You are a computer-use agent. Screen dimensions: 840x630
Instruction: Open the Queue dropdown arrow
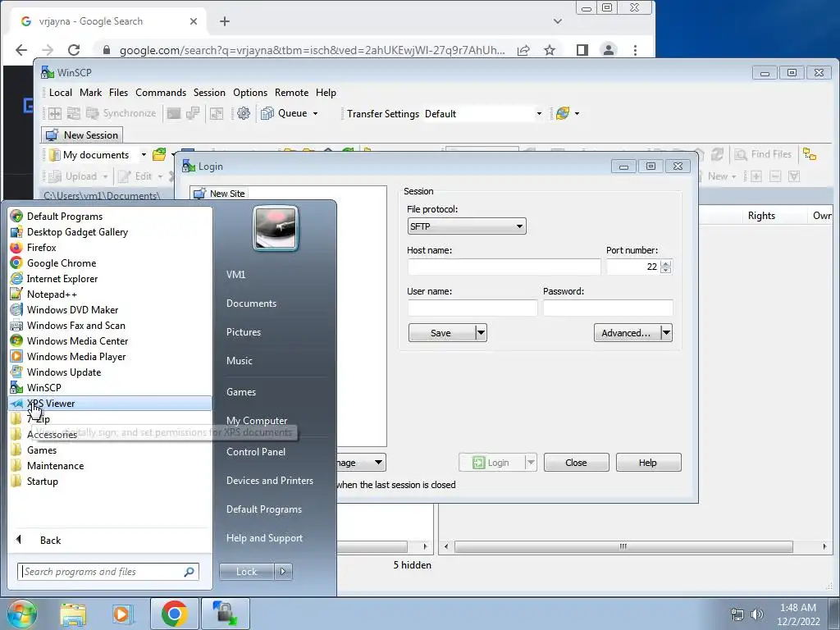point(316,113)
